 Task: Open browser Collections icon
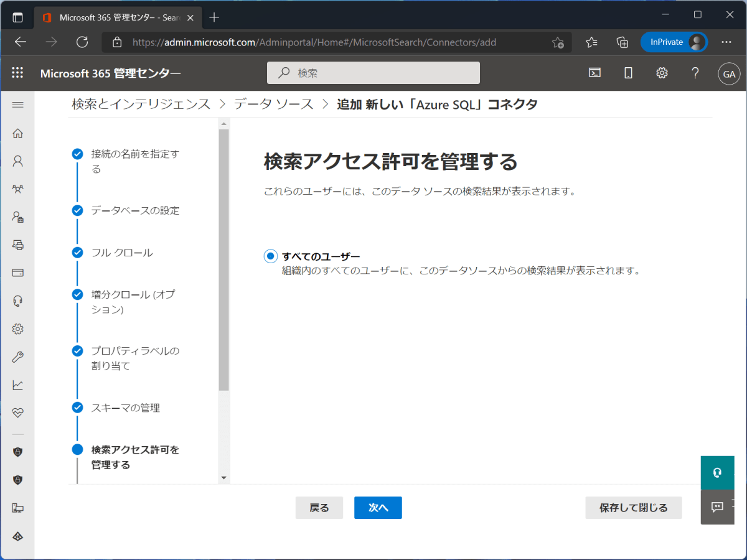[622, 42]
